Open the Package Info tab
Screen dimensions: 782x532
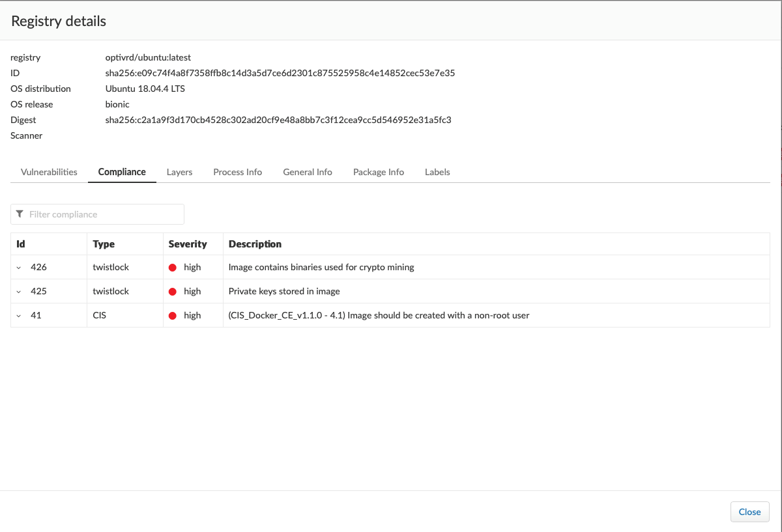(379, 172)
